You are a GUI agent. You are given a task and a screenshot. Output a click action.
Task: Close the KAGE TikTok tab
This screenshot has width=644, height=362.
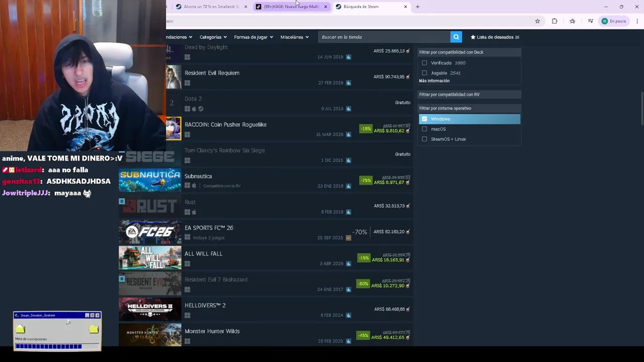326,7
